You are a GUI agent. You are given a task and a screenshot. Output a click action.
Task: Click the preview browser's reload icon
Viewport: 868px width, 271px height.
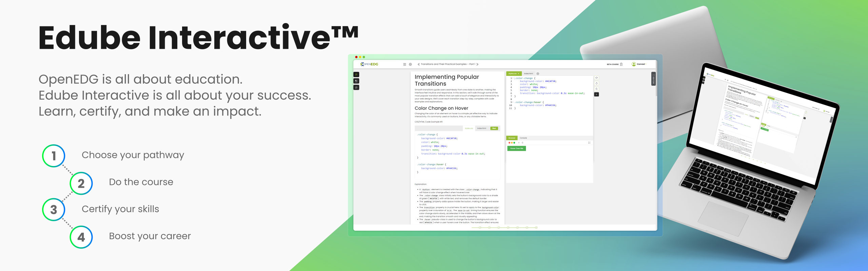coord(522,143)
